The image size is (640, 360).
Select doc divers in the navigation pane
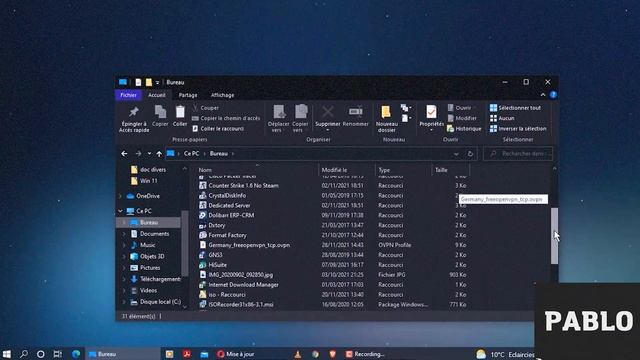click(x=153, y=169)
